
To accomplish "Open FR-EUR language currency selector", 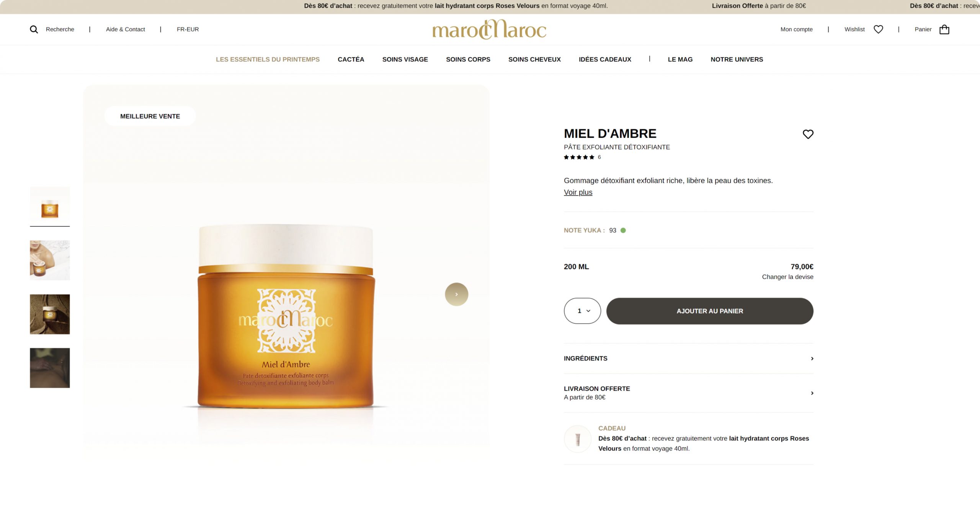I will [x=188, y=29].
